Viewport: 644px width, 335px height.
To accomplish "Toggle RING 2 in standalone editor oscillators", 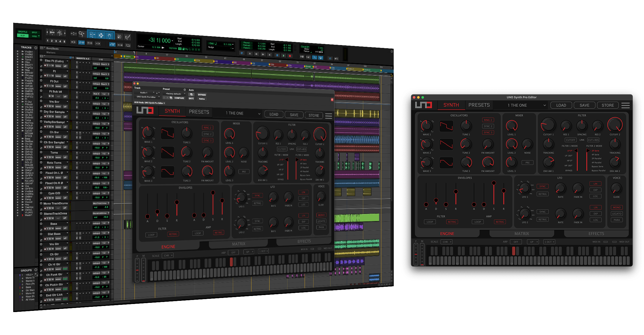I will [x=488, y=120].
